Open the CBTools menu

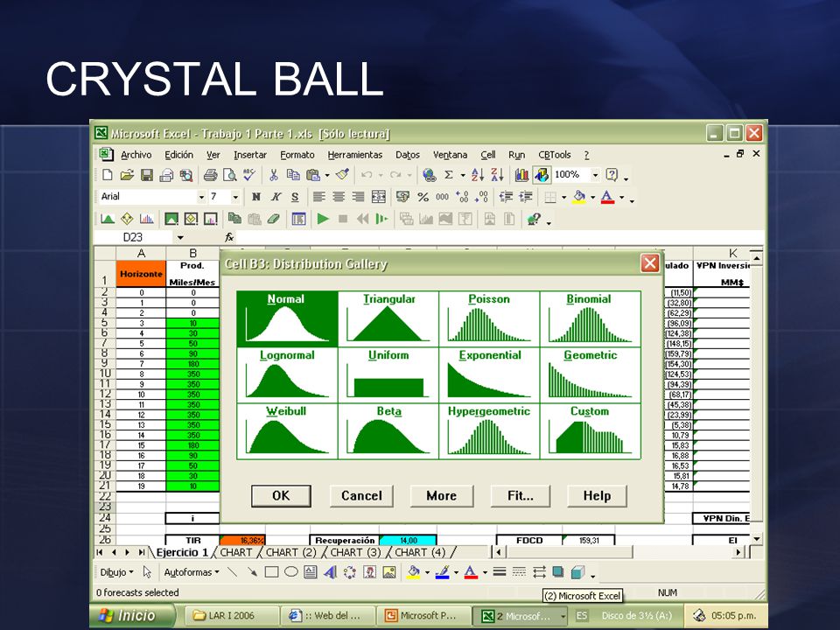click(x=555, y=155)
